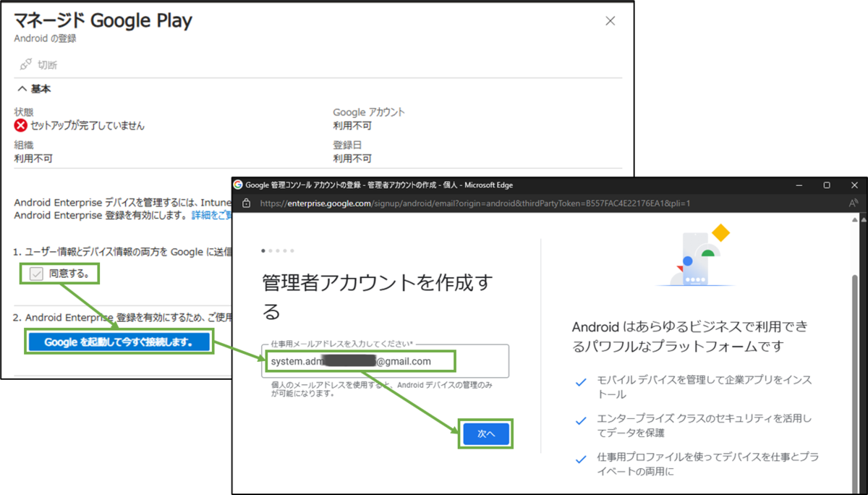Click the Google favicon in Edge title bar
Viewport: 868px width, 495px height.
[238, 185]
